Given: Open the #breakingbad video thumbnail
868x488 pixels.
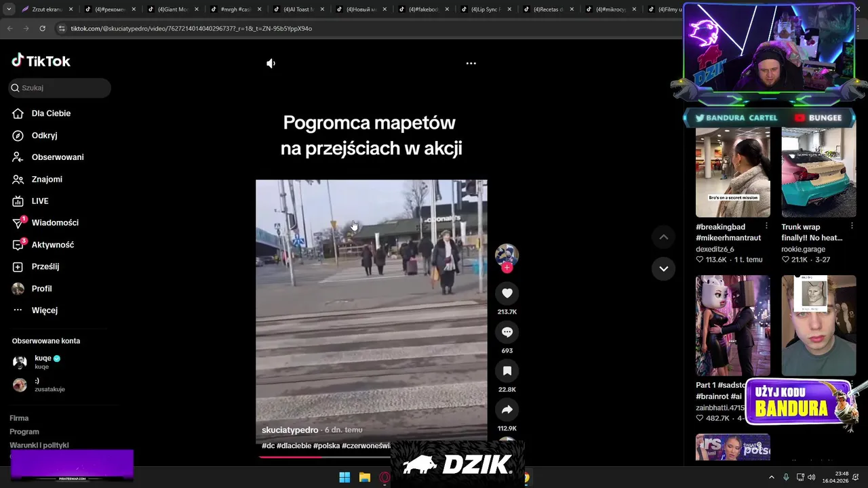Looking at the screenshot, I should click(x=733, y=171).
